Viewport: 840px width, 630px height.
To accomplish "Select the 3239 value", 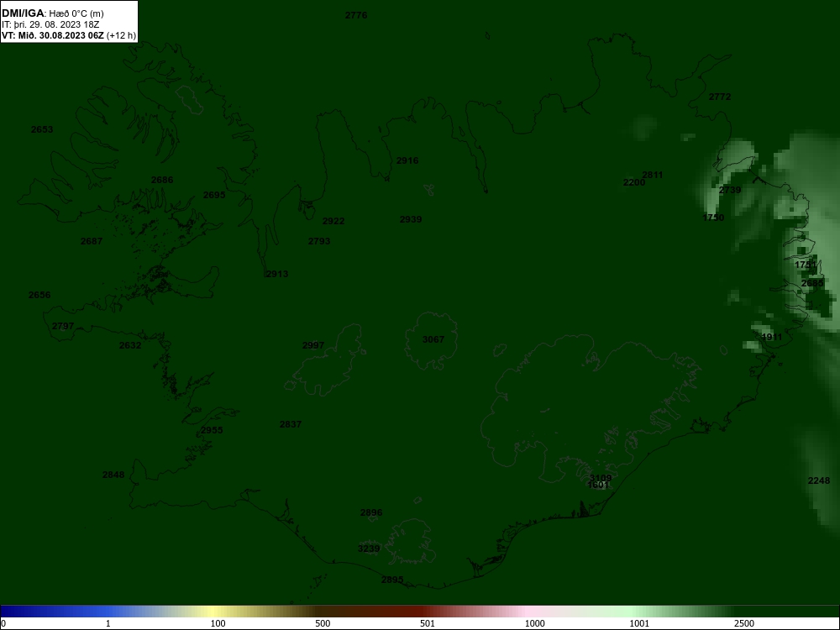I will tap(369, 549).
